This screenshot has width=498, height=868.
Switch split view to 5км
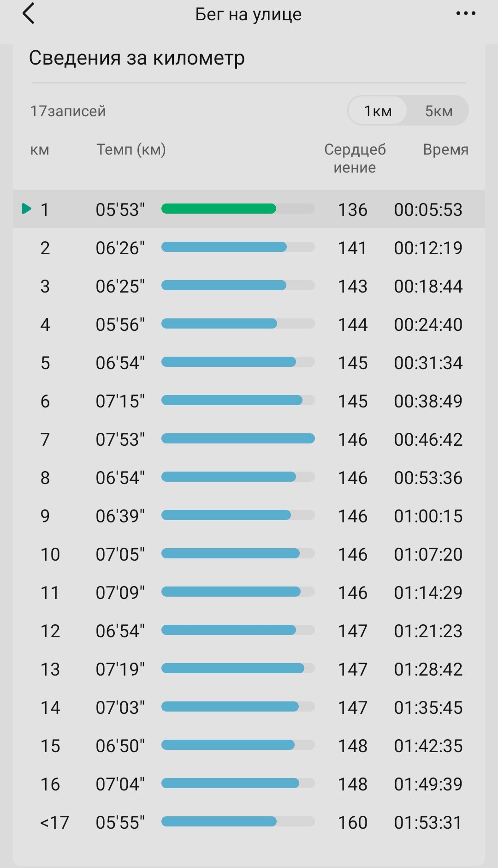coord(439,111)
